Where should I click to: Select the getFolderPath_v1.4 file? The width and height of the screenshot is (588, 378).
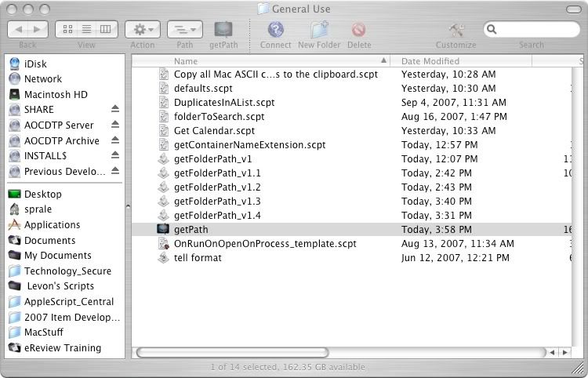click(217, 216)
